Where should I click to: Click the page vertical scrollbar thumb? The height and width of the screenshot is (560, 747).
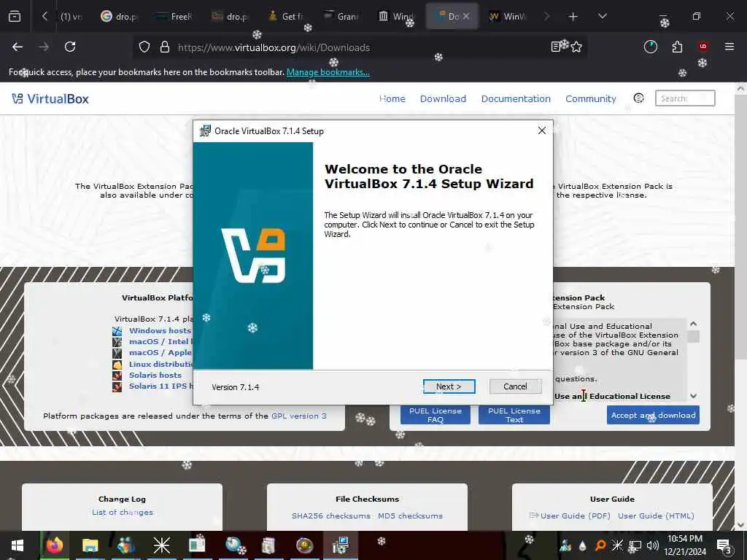[740, 226]
